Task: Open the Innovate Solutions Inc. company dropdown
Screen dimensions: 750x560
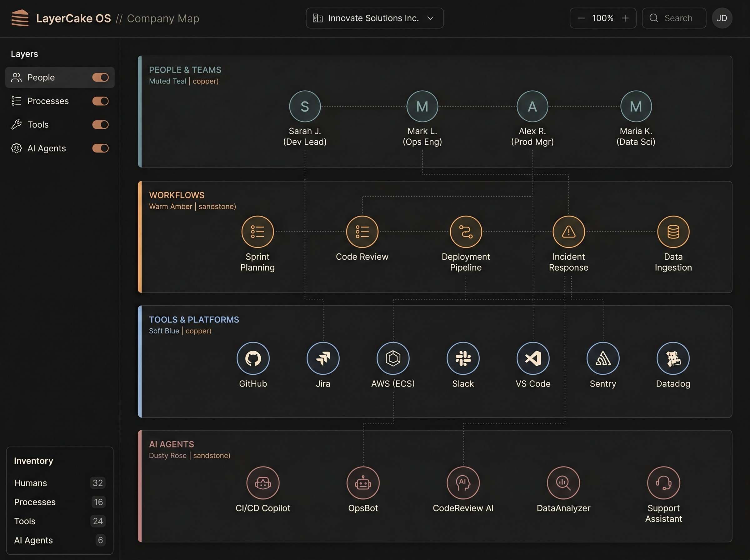Action: coord(374,18)
